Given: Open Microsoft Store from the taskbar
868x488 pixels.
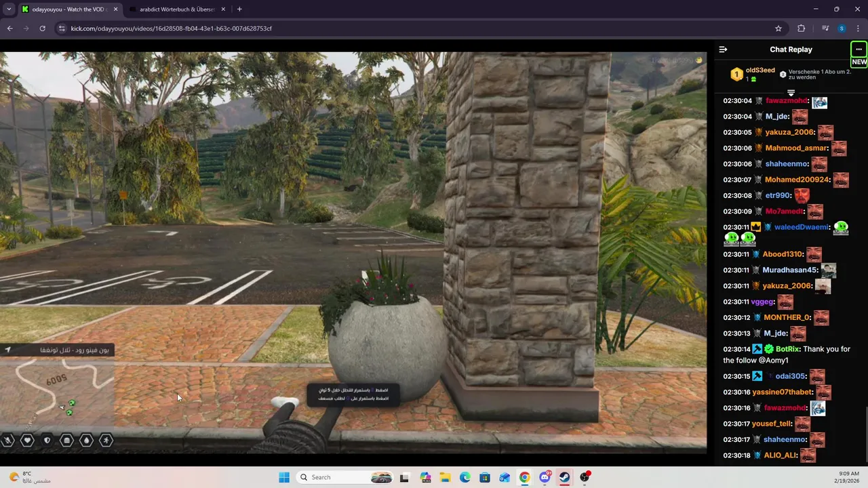Looking at the screenshot, I should (x=485, y=477).
